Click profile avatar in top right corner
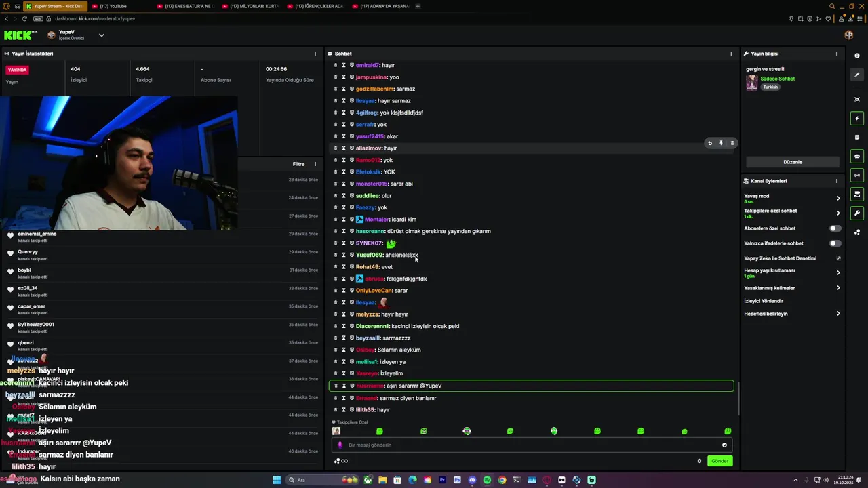Image resolution: width=868 pixels, height=488 pixels. click(848, 35)
